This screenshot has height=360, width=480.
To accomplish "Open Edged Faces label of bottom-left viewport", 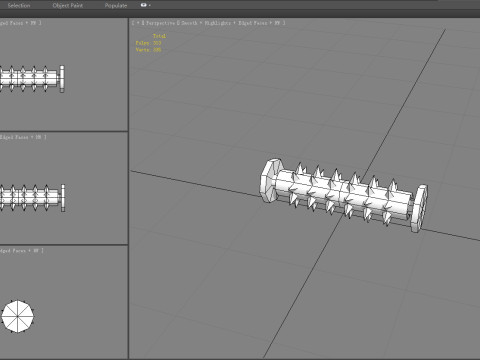I will [13, 250].
